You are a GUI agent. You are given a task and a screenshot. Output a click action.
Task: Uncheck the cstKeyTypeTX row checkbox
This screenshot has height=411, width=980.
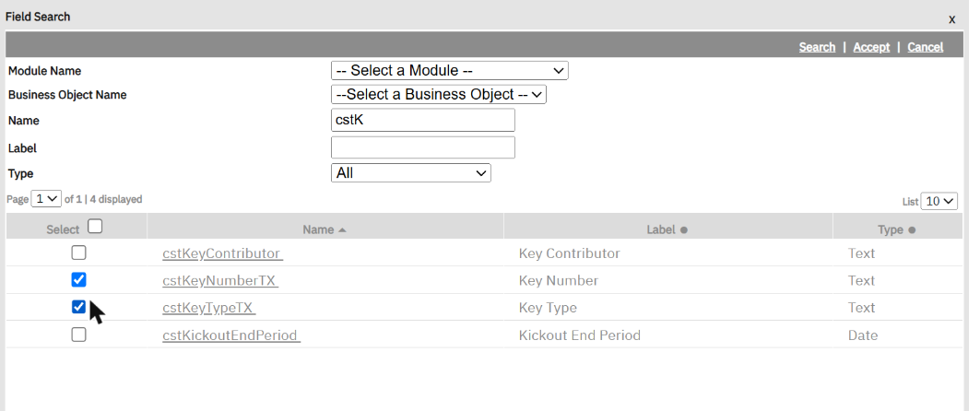tap(78, 307)
